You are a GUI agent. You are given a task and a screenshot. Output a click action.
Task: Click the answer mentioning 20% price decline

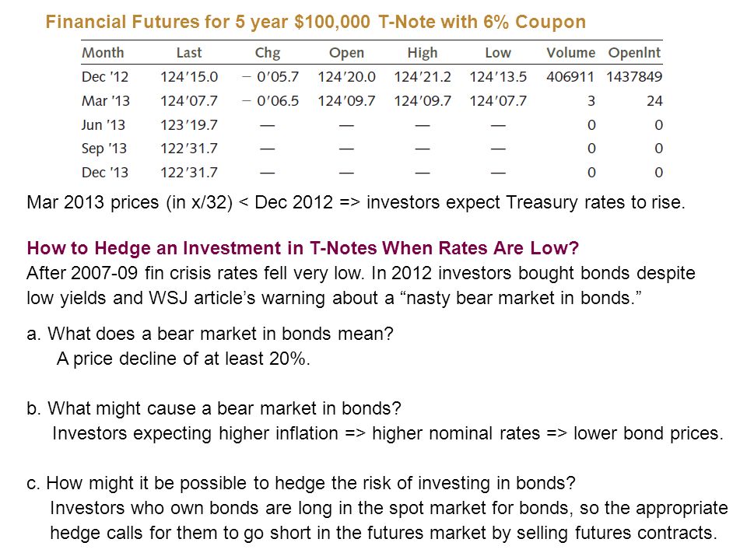click(184, 359)
